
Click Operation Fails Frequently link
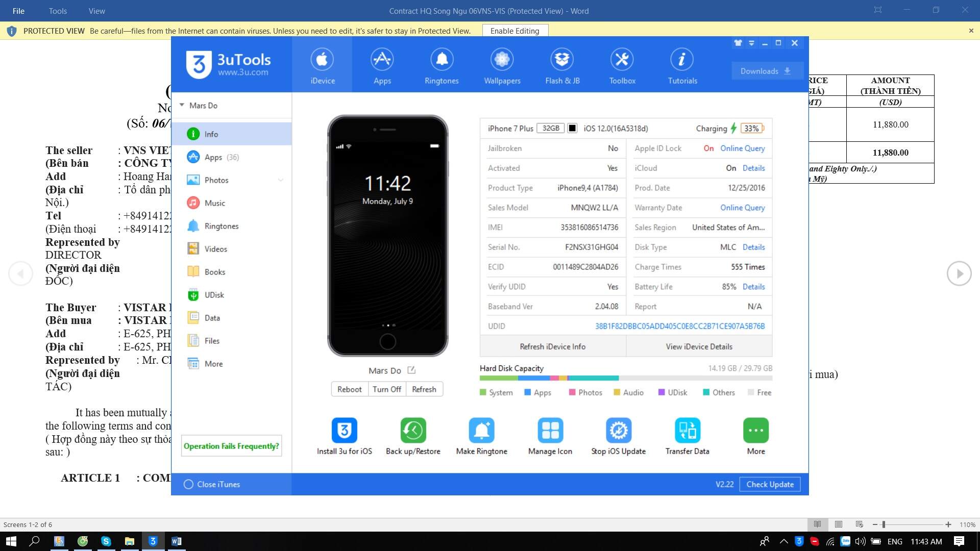click(231, 446)
